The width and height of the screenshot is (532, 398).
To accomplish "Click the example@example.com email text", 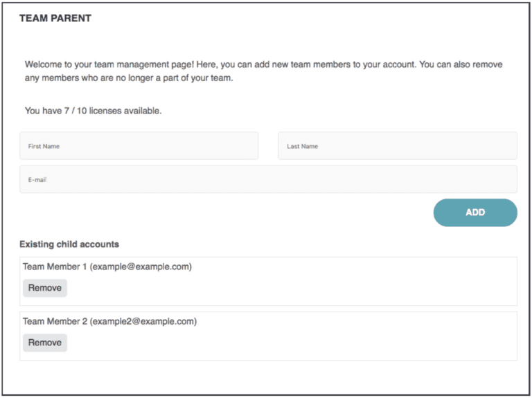I will 141,266.
